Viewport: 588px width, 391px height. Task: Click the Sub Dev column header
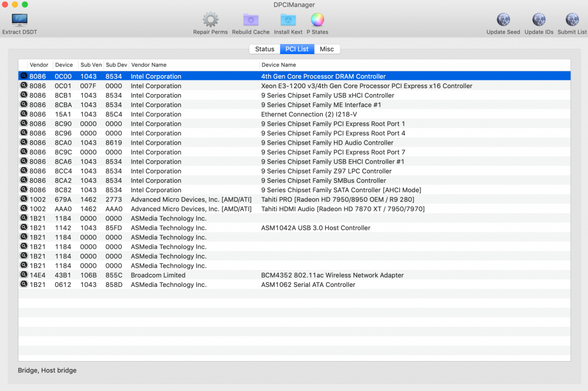[116, 65]
